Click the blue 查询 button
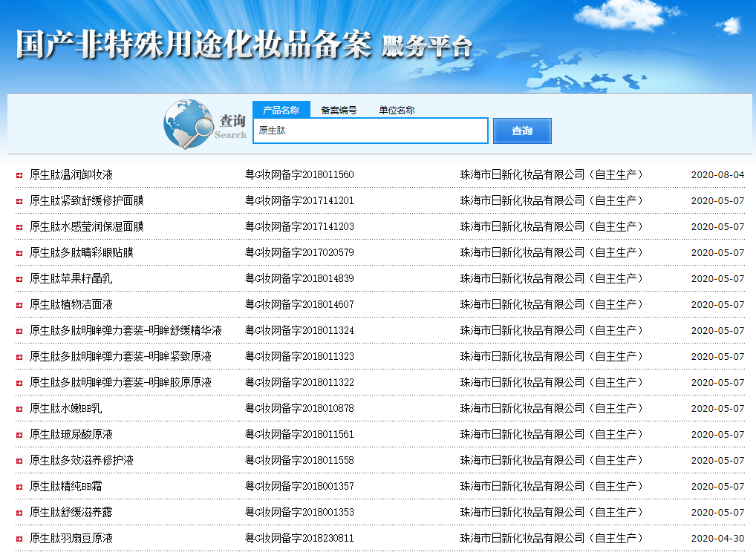Viewport: 756px width, 555px height. (522, 131)
